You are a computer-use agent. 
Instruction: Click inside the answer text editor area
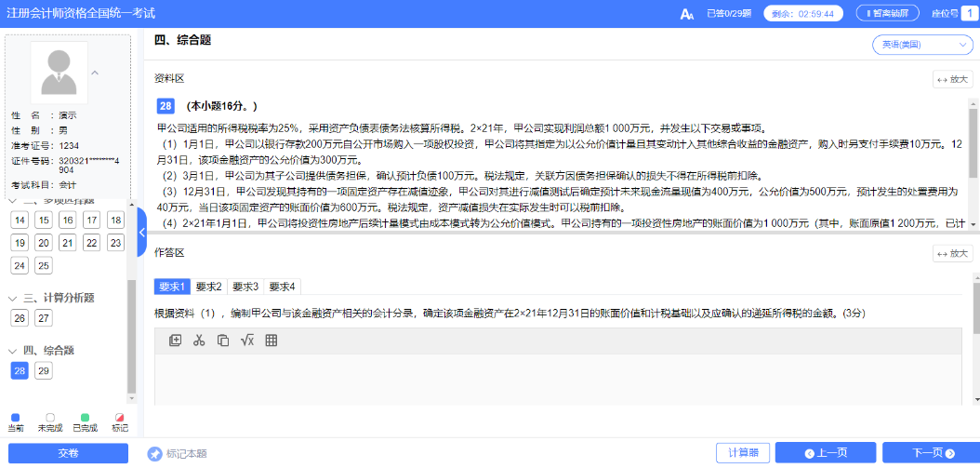coord(558,380)
